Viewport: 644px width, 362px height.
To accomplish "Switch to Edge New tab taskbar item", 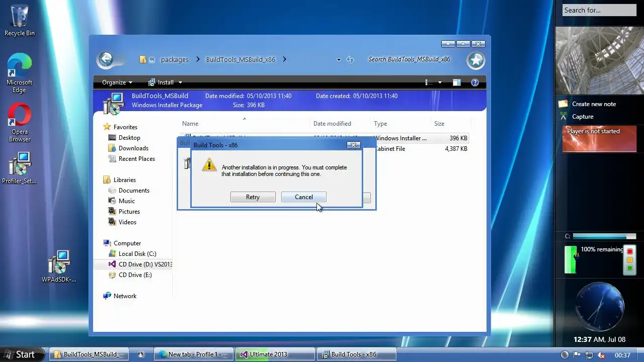I will pos(194,354).
